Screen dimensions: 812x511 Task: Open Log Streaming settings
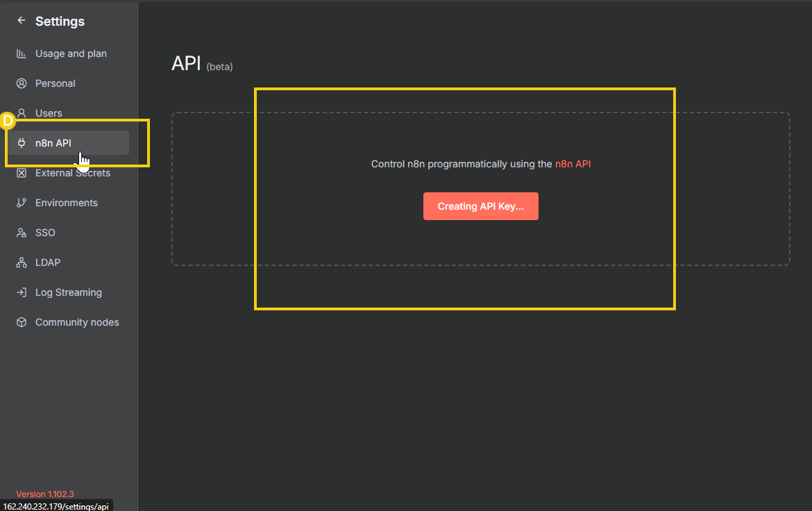coord(68,292)
